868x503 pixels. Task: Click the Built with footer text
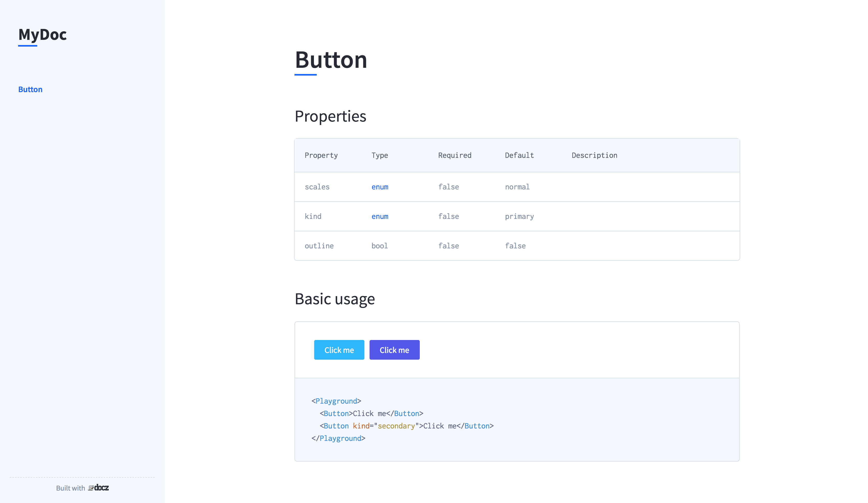(70, 488)
